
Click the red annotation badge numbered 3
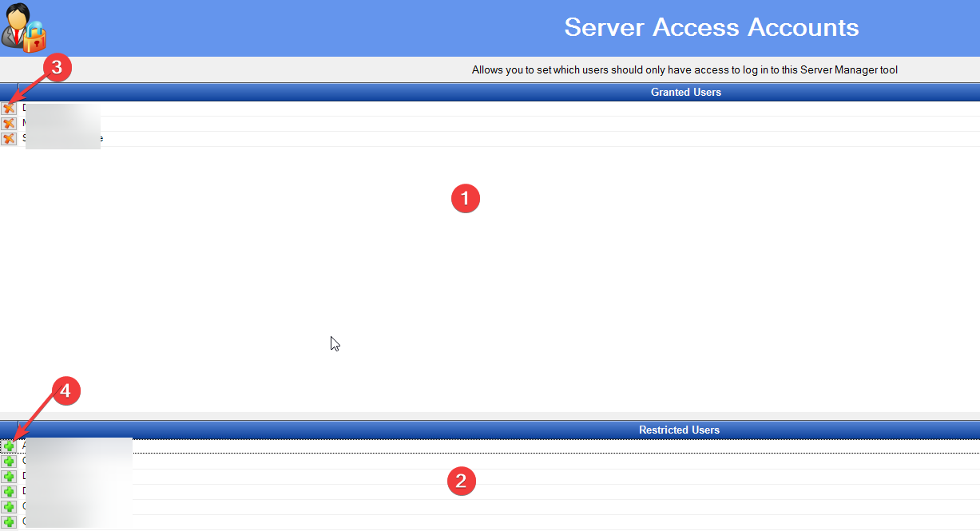click(x=57, y=68)
